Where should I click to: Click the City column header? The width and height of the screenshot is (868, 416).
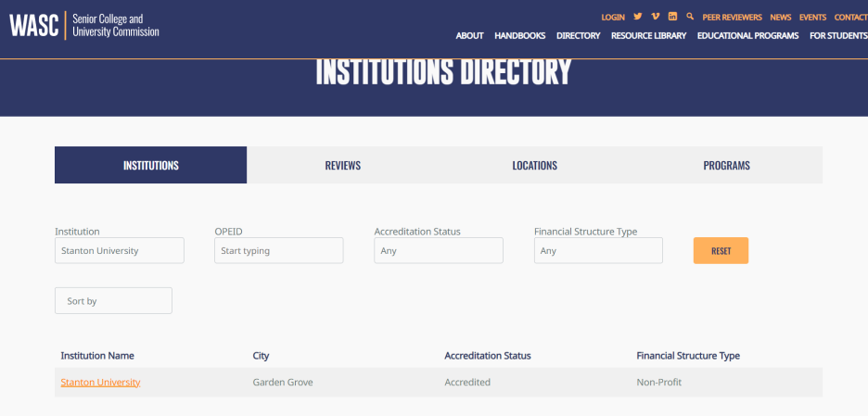[x=261, y=356]
